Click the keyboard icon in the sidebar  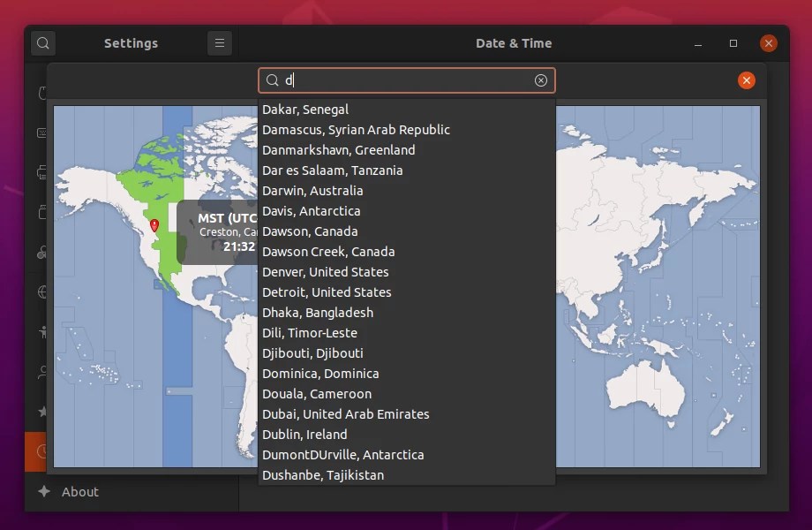[x=41, y=134]
